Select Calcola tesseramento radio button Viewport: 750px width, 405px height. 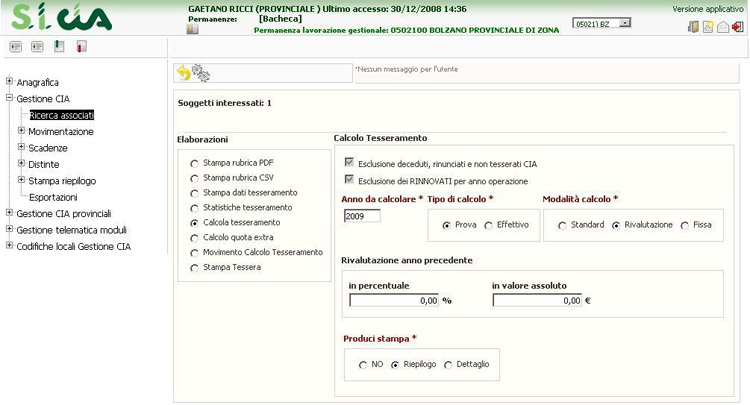click(x=194, y=223)
